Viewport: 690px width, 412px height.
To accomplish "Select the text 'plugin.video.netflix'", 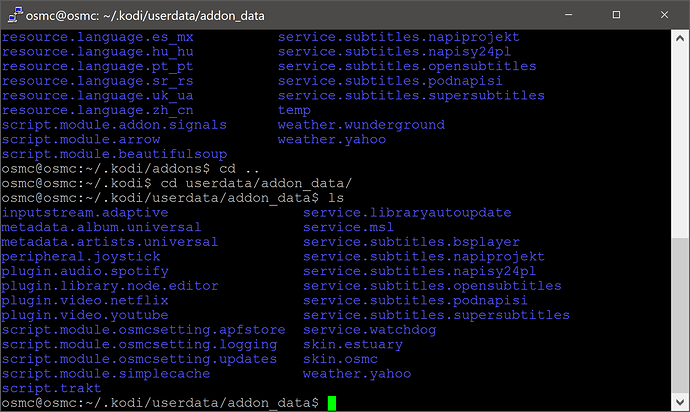I will point(85,300).
